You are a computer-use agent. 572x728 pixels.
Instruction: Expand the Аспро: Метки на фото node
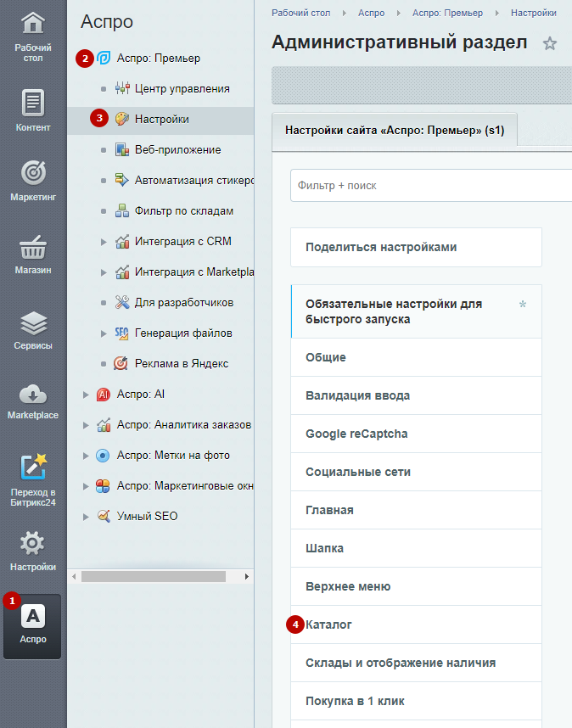click(86, 456)
